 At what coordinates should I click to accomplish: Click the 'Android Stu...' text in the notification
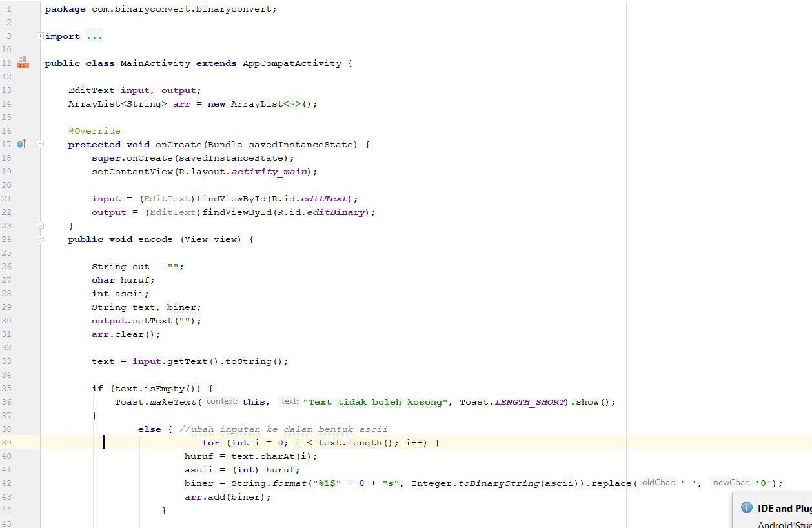(x=785, y=525)
